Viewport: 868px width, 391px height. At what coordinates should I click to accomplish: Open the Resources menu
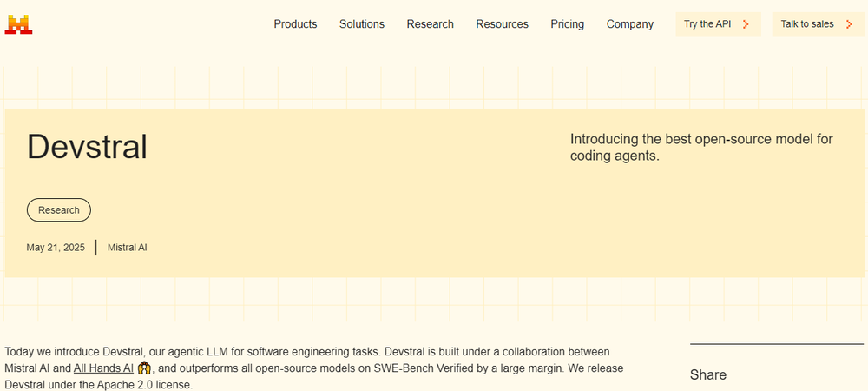pyautogui.click(x=502, y=24)
